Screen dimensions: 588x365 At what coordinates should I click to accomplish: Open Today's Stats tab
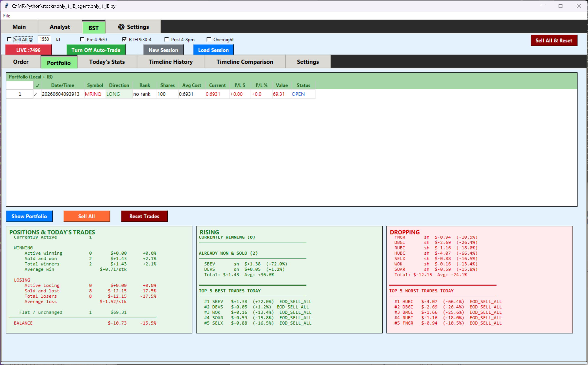(107, 62)
